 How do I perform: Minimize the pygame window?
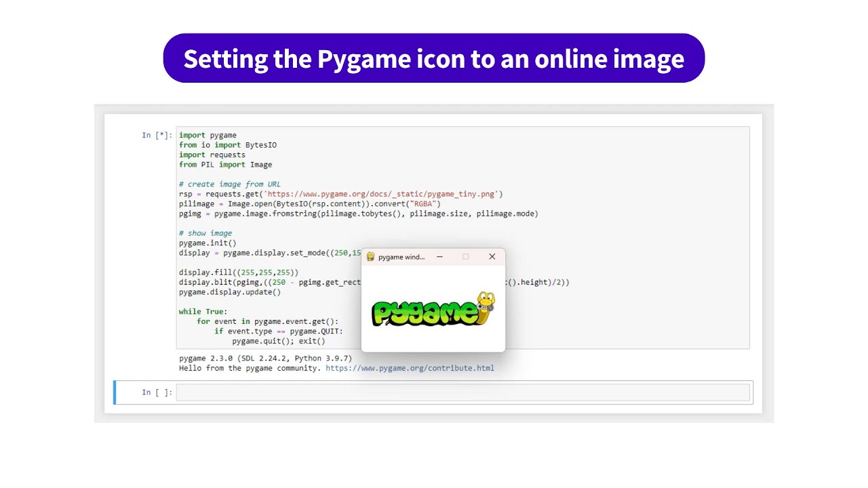[x=439, y=257]
